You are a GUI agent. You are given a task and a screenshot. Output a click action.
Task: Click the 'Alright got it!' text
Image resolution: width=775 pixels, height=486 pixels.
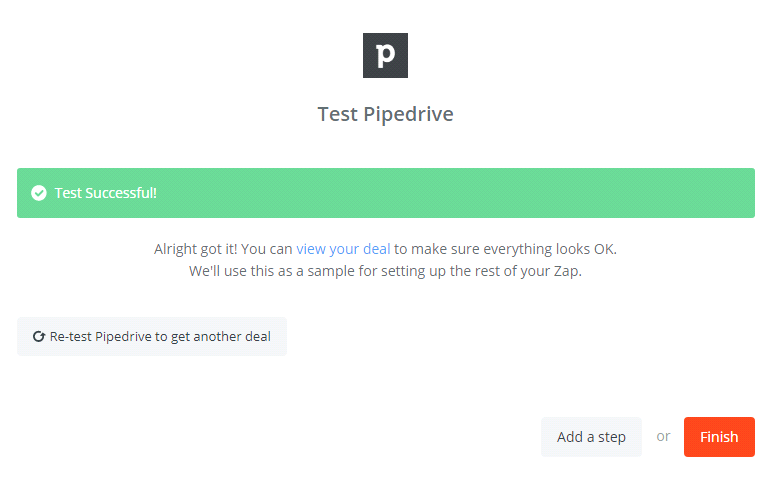click(x=197, y=248)
